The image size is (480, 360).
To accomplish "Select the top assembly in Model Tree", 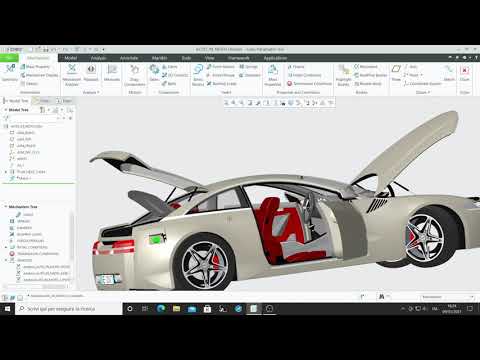I will point(23,126).
